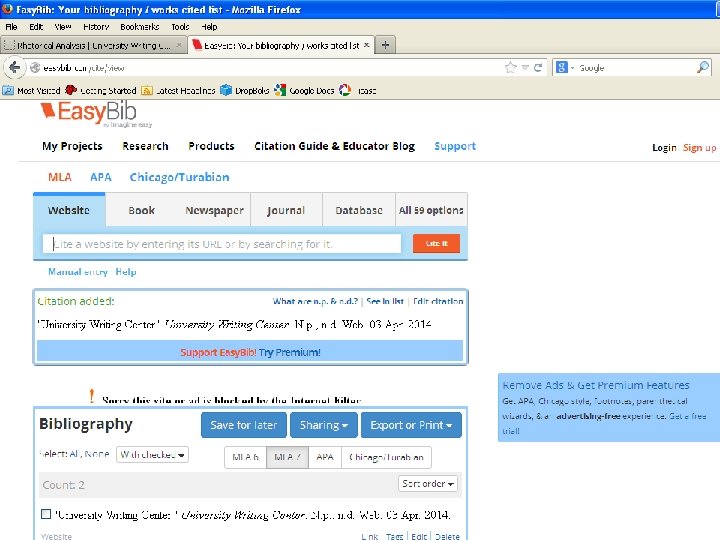Open the With checked dropdown
The image size is (720, 540).
click(152, 455)
